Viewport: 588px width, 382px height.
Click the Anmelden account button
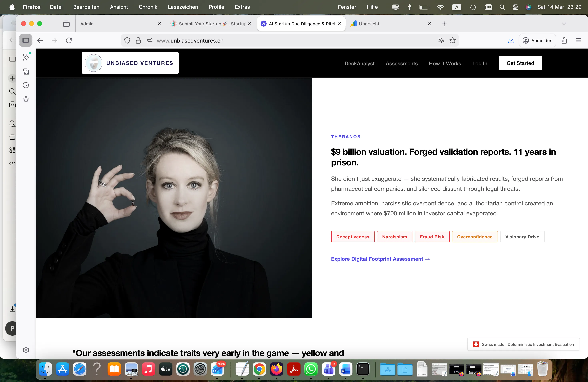click(538, 41)
